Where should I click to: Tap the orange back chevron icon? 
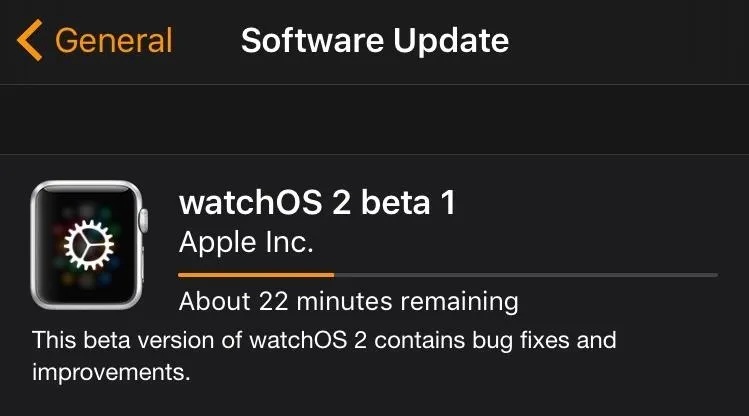click(30, 40)
